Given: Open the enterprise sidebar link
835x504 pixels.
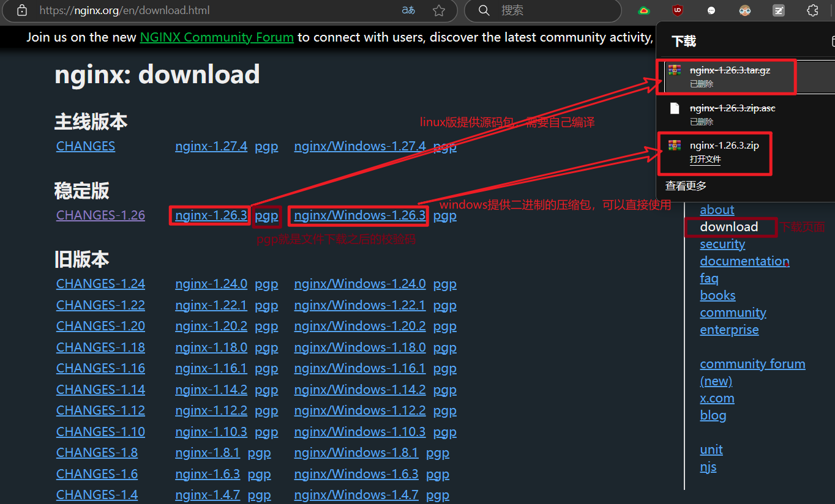Looking at the screenshot, I should click(x=729, y=330).
